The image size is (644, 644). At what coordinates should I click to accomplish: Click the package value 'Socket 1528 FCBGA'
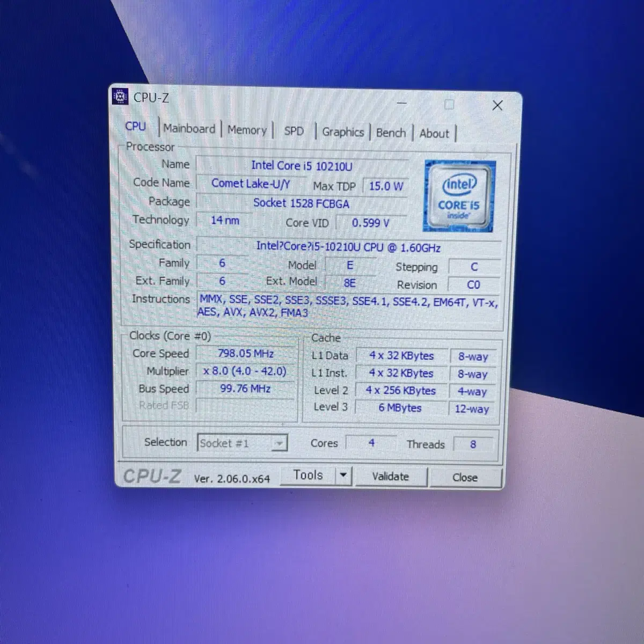pyautogui.click(x=302, y=203)
